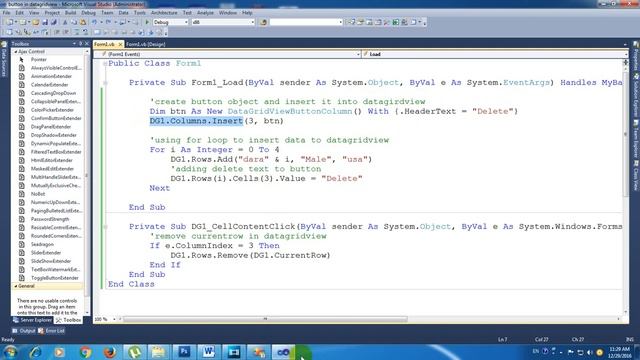This screenshot has height=360, width=640.
Task: Open Internet Explorer from the taskbar
Action: pyautogui.click(x=36, y=352)
